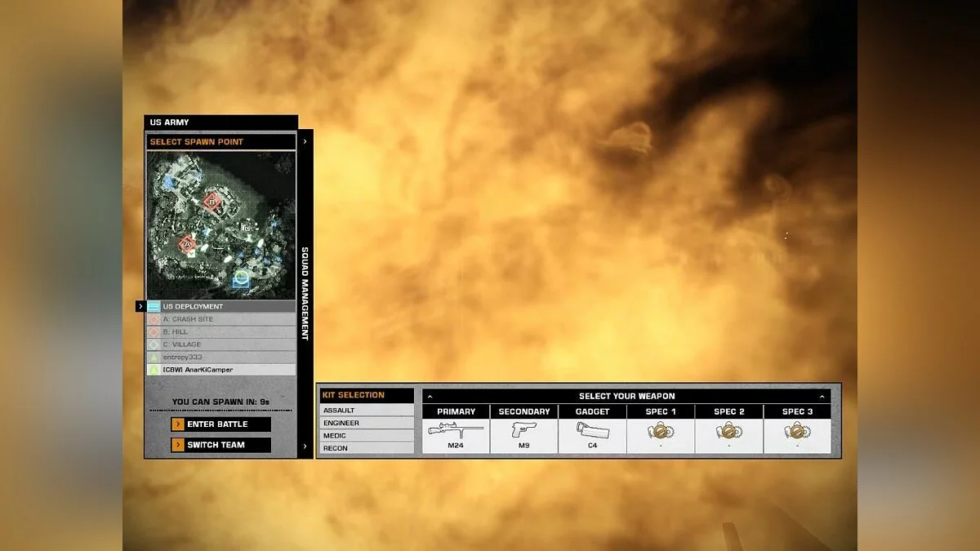Viewport: 980px width, 551px height.
Task: Click the diamond icon beside C: Village
Action: (x=154, y=344)
